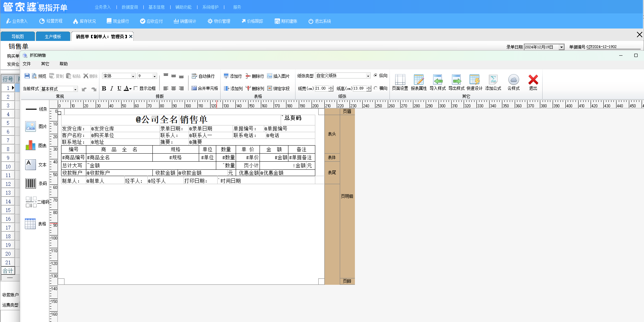Select the chart (图表) tool
Viewport: 644px width, 322px height.
point(36,145)
